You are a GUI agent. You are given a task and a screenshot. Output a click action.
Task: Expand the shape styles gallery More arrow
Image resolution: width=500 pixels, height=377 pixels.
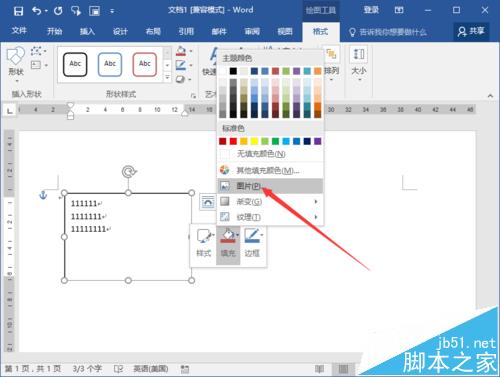click(167, 78)
